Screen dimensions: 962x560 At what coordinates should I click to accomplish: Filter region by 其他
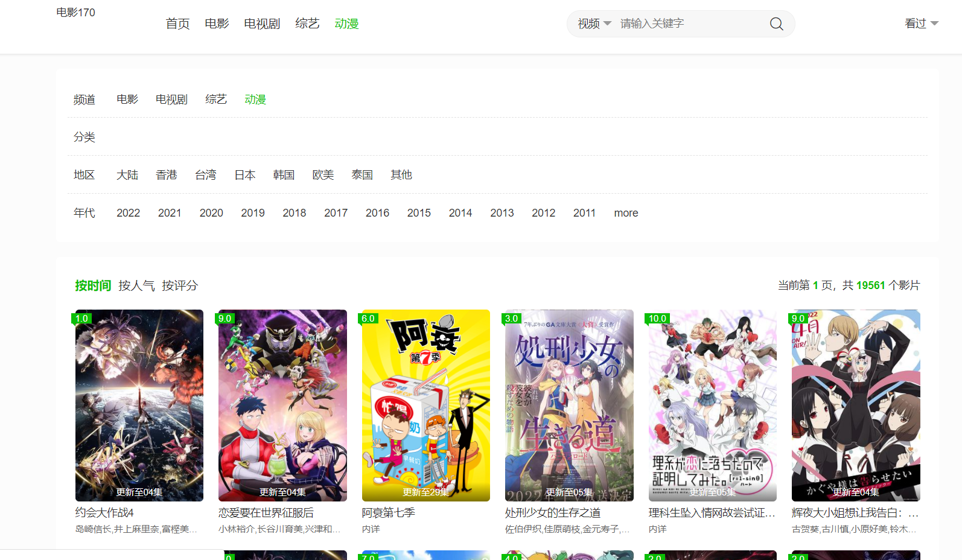[x=401, y=175]
